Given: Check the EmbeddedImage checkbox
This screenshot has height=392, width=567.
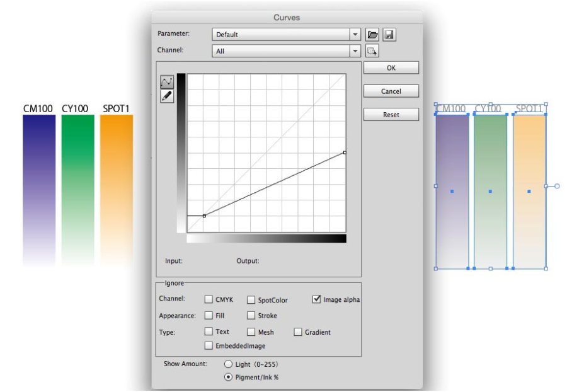Looking at the screenshot, I should click(x=209, y=345).
